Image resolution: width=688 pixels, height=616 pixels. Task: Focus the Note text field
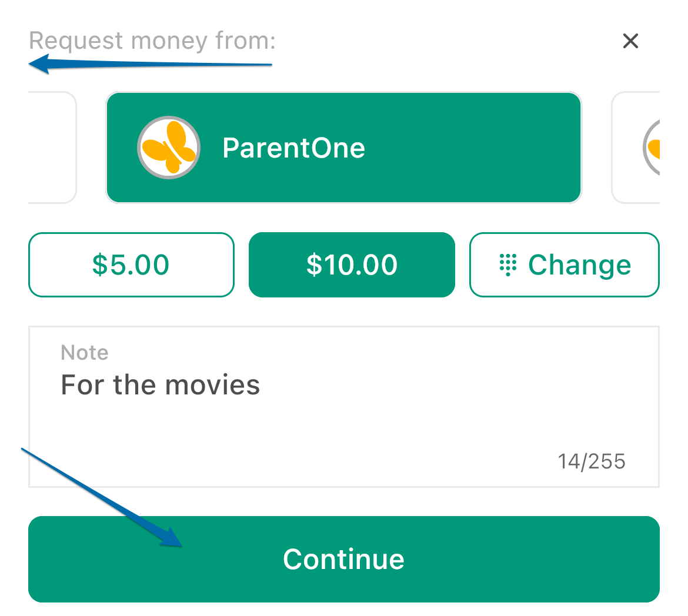pos(343,407)
